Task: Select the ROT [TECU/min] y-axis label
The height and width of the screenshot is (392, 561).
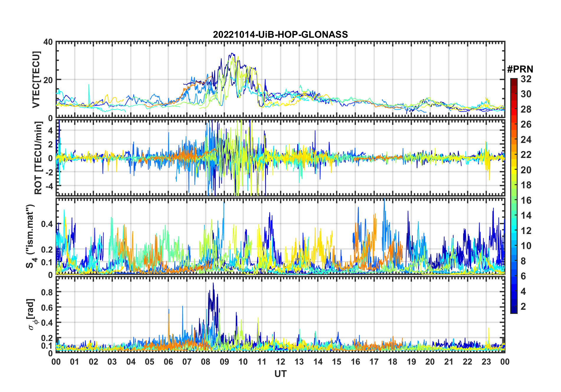Action: point(38,158)
